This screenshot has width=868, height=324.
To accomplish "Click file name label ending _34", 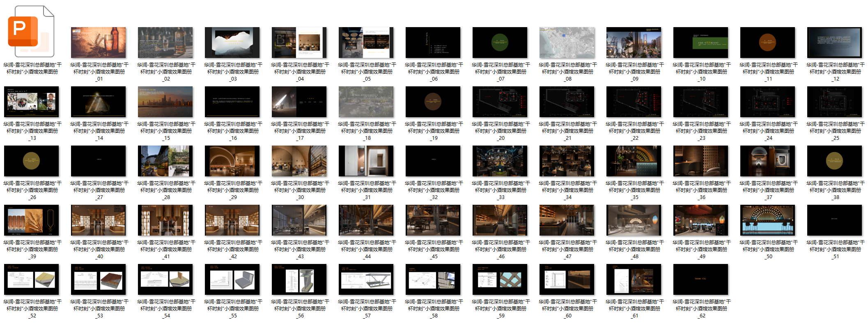I will 568,190.
